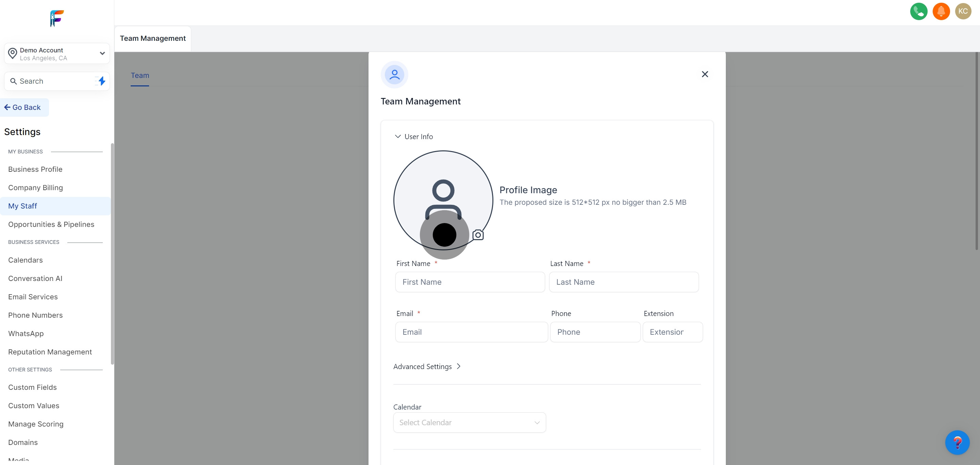The image size is (980, 465).
Task: Open the KC user avatar menu
Action: (x=963, y=12)
